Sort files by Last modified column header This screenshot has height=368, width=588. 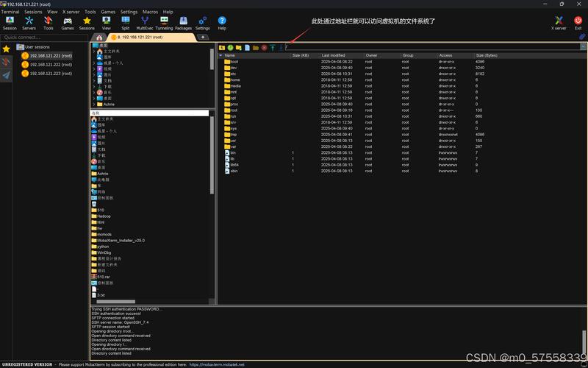click(x=333, y=55)
